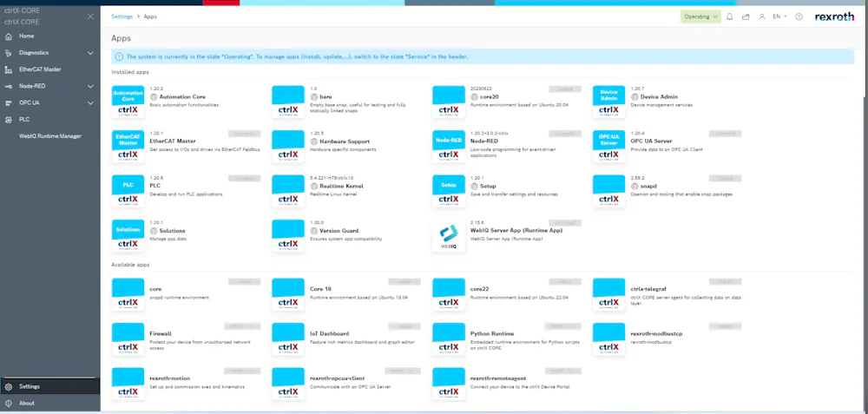Screen dimensions: 868x414
Task: Click the 'Realtime Kernel' app name
Action: click(x=341, y=186)
